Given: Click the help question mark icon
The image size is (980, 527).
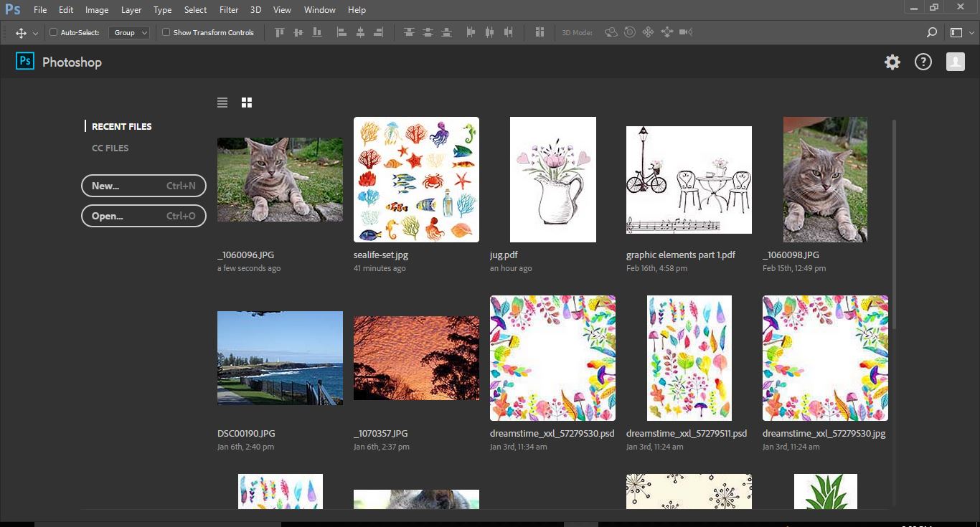Looking at the screenshot, I should point(923,62).
